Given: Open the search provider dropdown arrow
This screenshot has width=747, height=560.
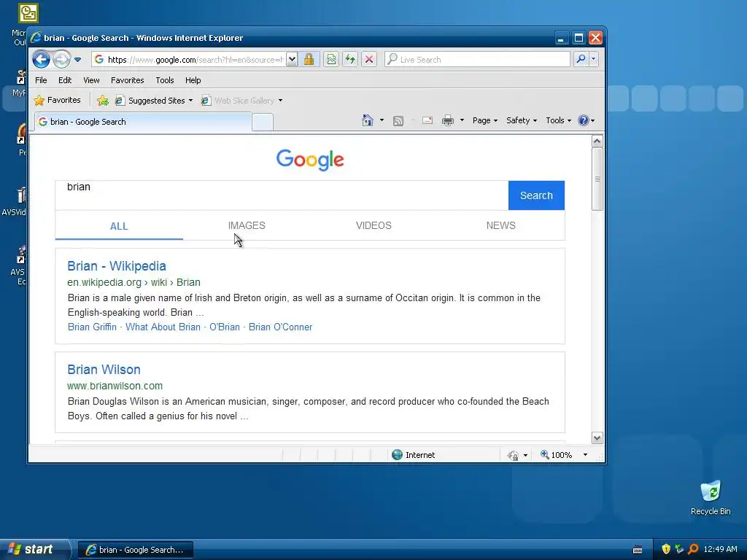Looking at the screenshot, I should pos(593,60).
